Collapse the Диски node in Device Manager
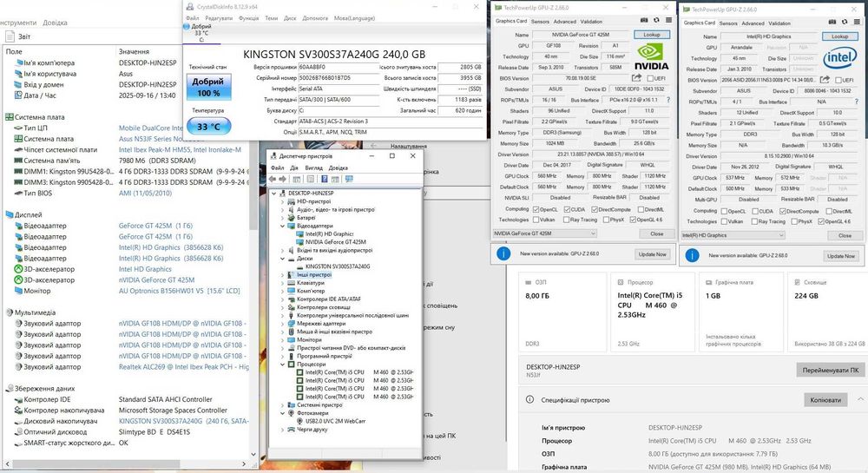Viewport: 868px width, 473px height. (x=282, y=259)
